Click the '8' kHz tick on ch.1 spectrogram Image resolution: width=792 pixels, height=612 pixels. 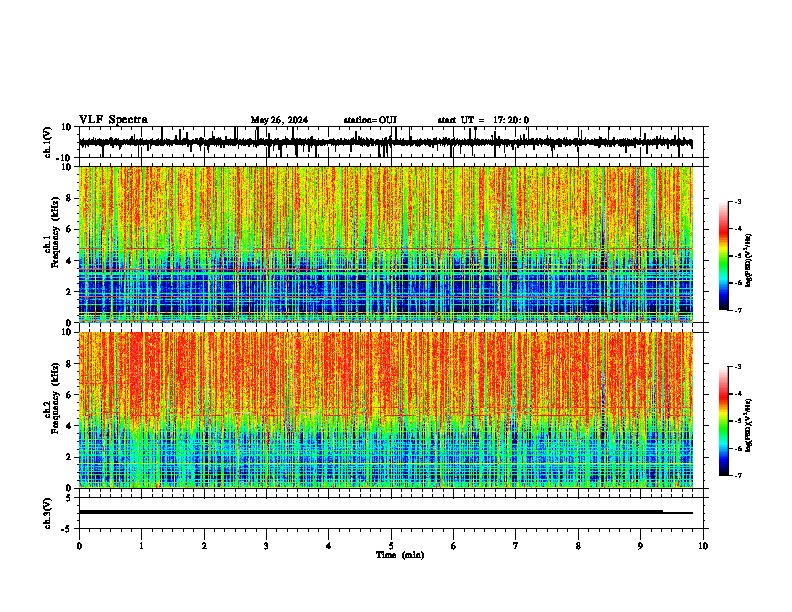70,198
